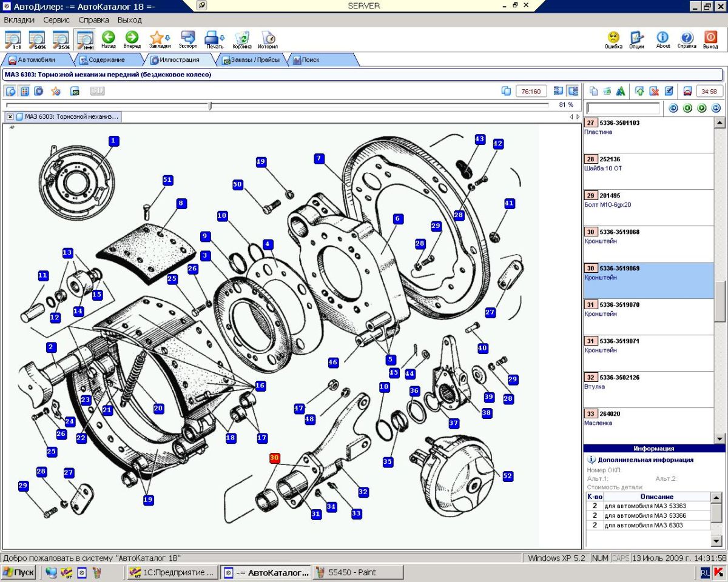This screenshot has width=728, height=582.
Task: Toggle the fit-to-width zoom button
Action: pyautogui.click(x=85, y=40)
